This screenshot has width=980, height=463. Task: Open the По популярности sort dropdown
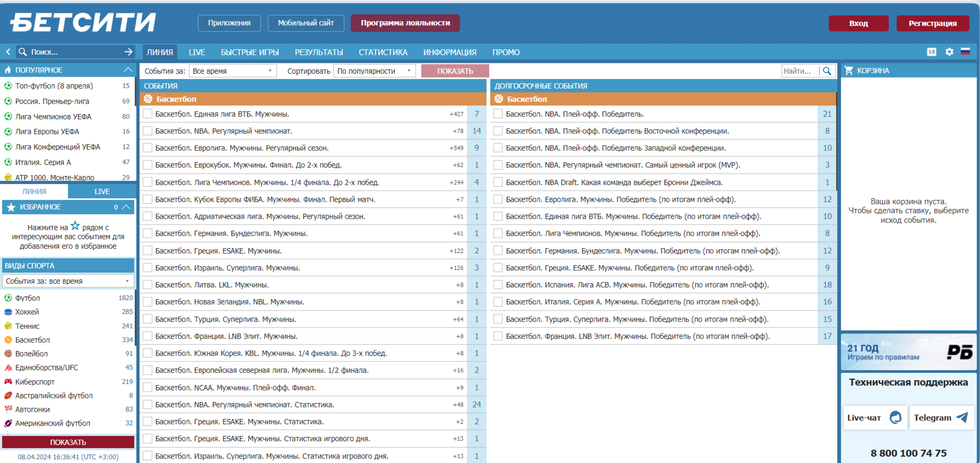pos(374,71)
